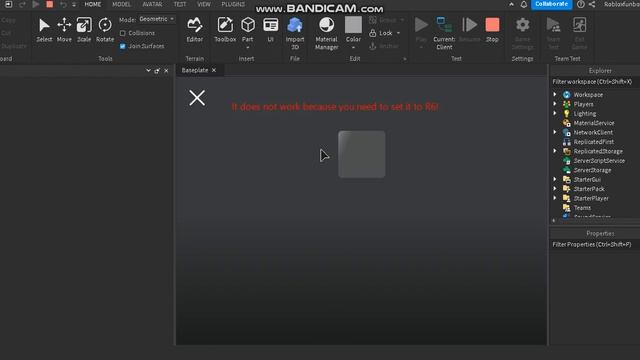Click the Filter Properties search field
Screen dimensions: 640x360
594,244
